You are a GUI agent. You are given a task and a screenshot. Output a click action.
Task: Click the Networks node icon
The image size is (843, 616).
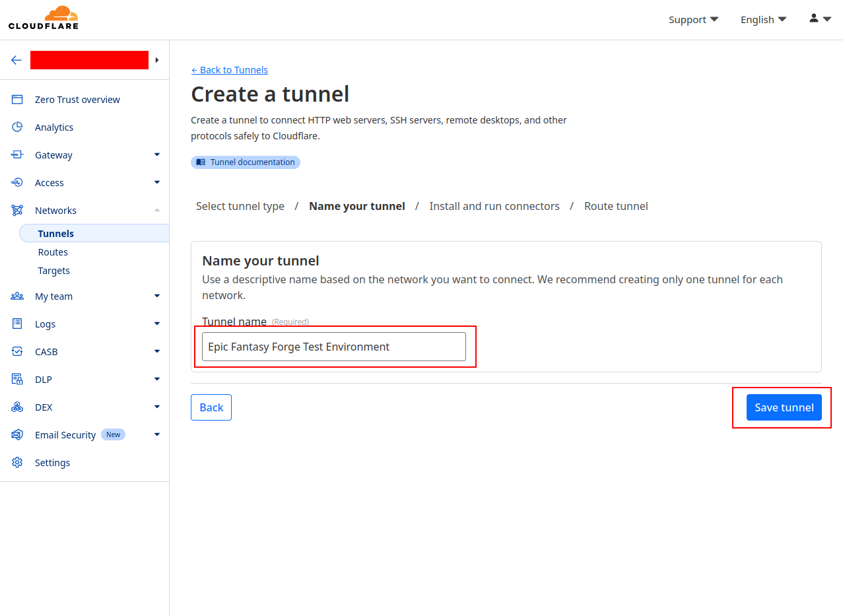click(x=17, y=211)
